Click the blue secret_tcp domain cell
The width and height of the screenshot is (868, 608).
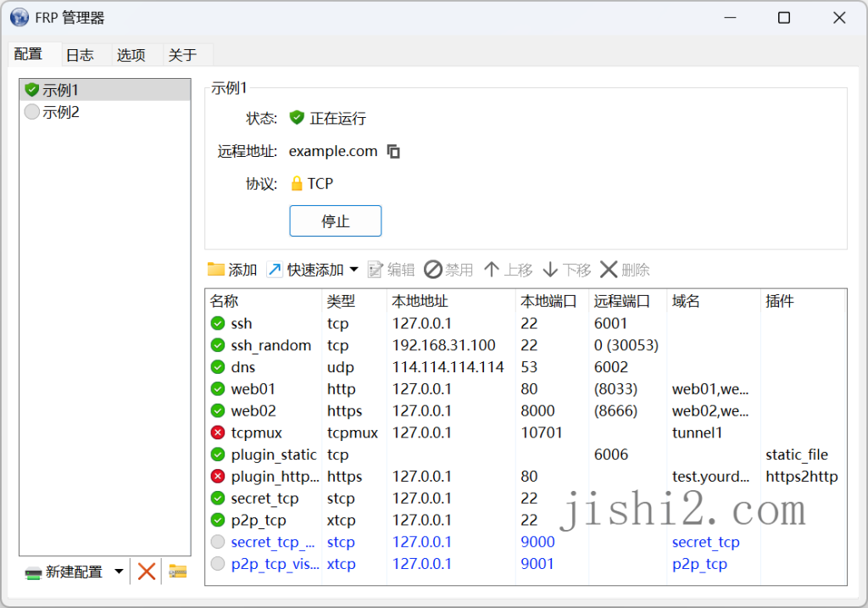(706, 542)
